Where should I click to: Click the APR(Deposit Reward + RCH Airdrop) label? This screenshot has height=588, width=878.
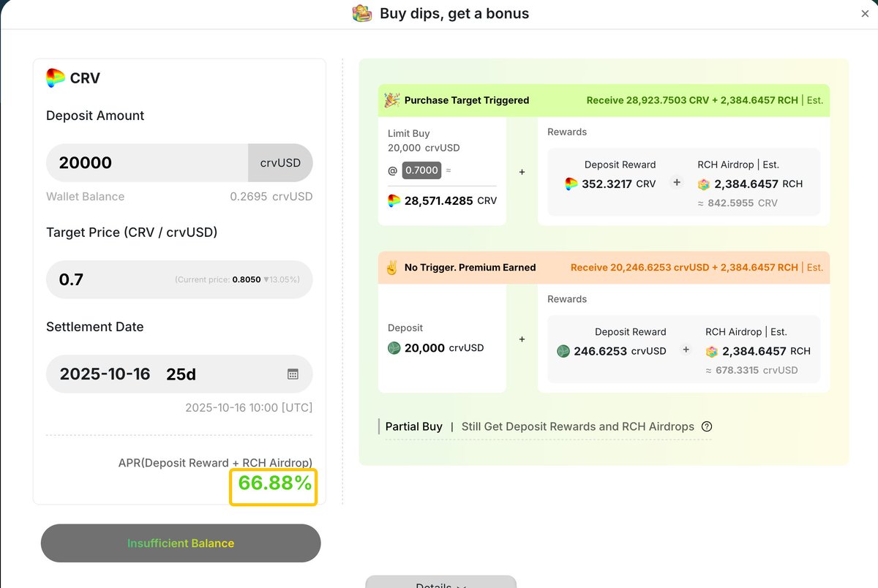coord(215,463)
